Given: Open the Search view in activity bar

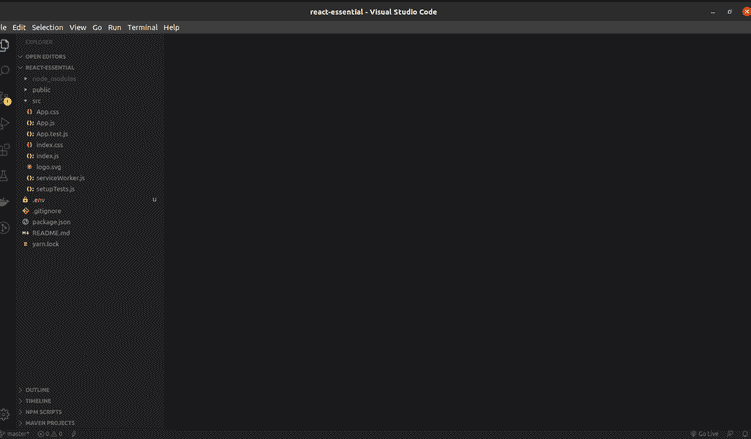Looking at the screenshot, I should click(x=4, y=71).
